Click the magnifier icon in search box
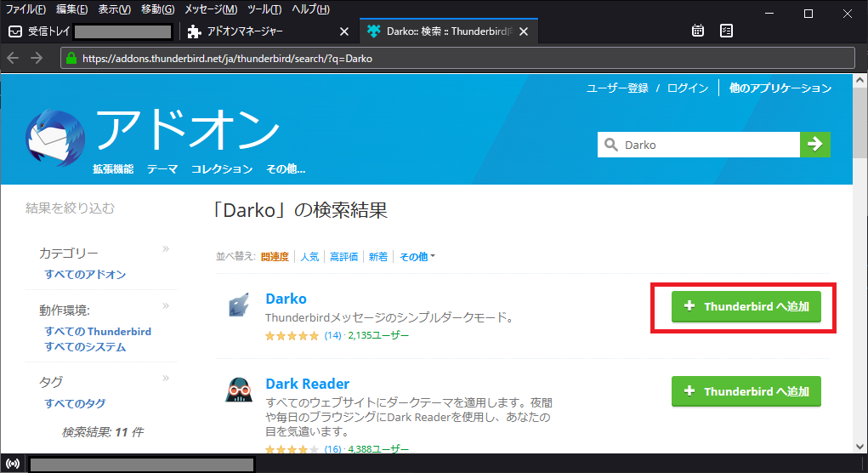The image size is (868, 473). 610,145
